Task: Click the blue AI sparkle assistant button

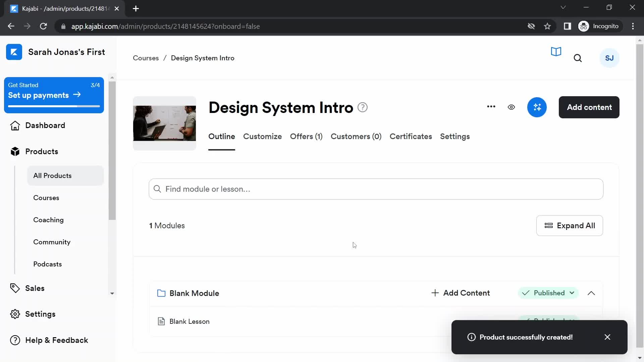Action: (537, 107)
